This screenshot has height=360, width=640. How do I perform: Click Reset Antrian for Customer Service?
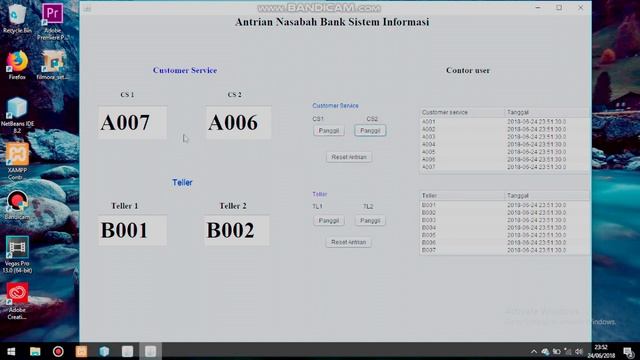pos(349,157)
